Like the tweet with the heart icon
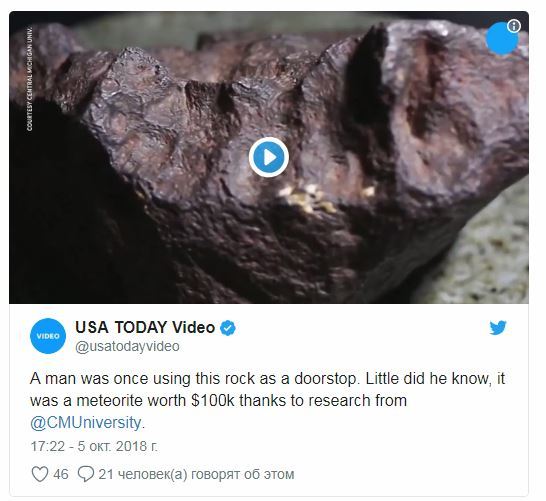Image resolution: width=546 pixels, height=501 pixels. [x=40, y=474]
